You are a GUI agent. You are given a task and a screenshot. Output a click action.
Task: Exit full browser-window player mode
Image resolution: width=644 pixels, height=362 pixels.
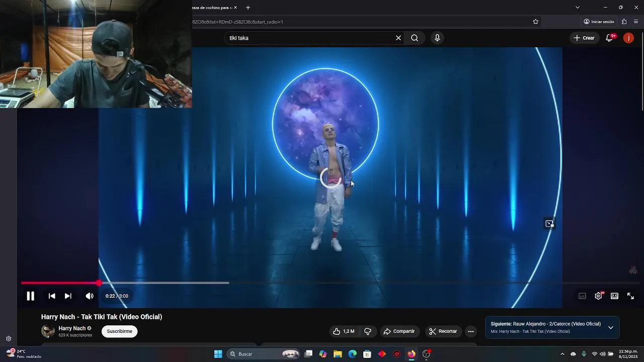[x=630, y=296]
